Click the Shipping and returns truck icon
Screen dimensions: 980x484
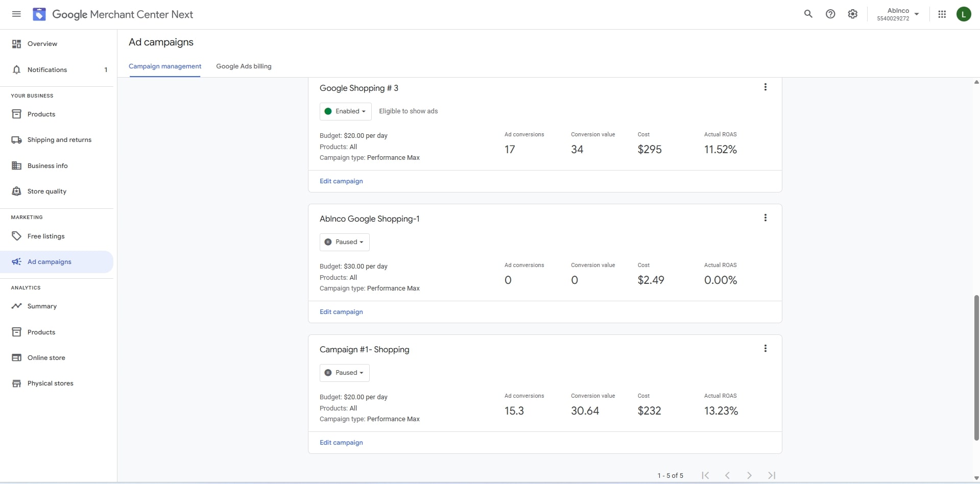[17, 140]
